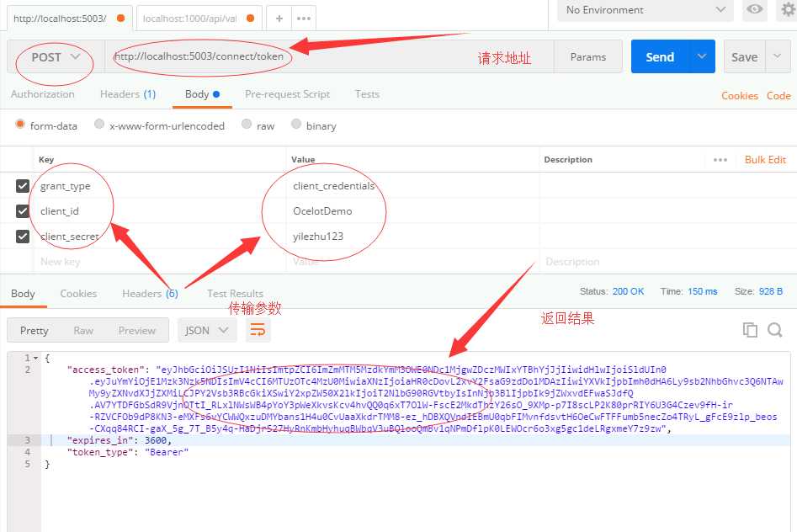The height and width of the screenshot is (532, 797).
Task: Click the request URL input field
Action: tap(329, 56)
